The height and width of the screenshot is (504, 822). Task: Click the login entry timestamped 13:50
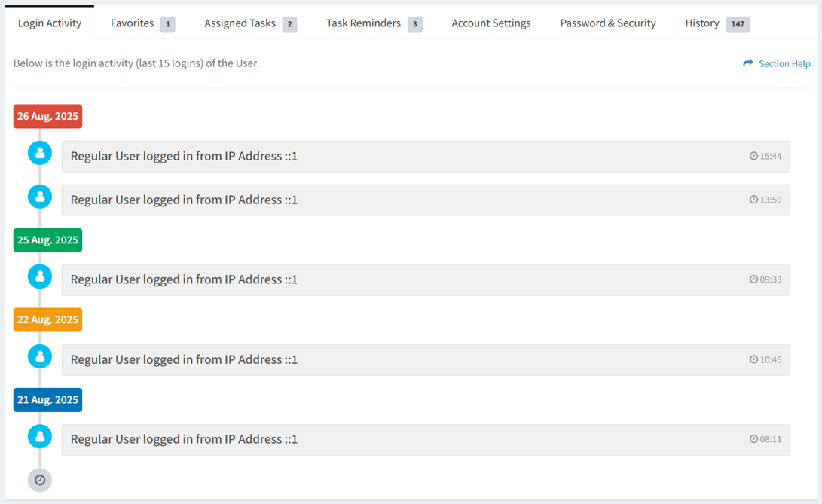point(425,200)
